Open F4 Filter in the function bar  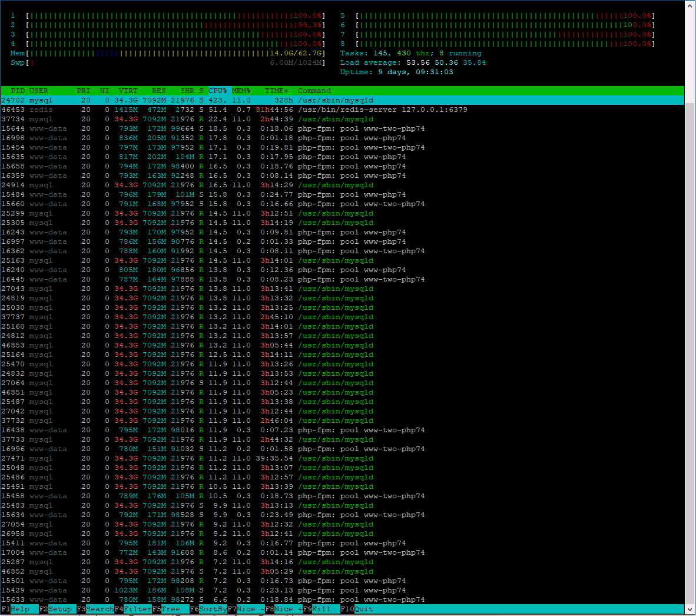(132, 609)
